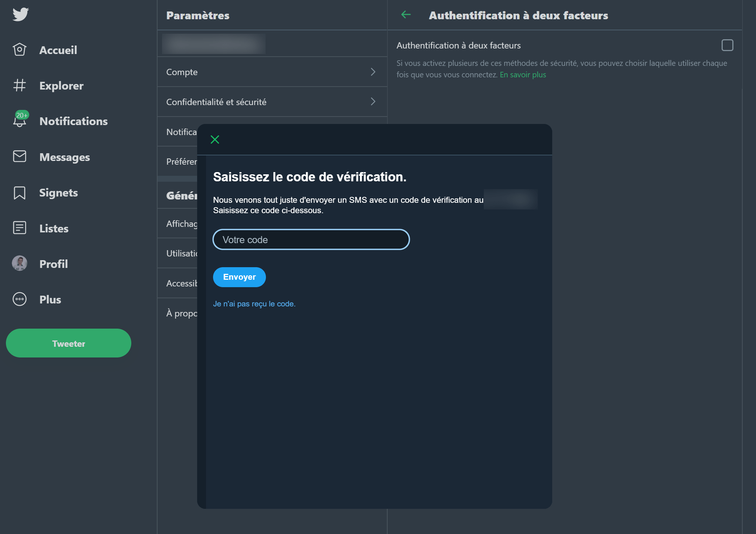Expand Confidentialité et sécurité chevron
This screenshot has height=534, width=756.
[x=373, y=101]
